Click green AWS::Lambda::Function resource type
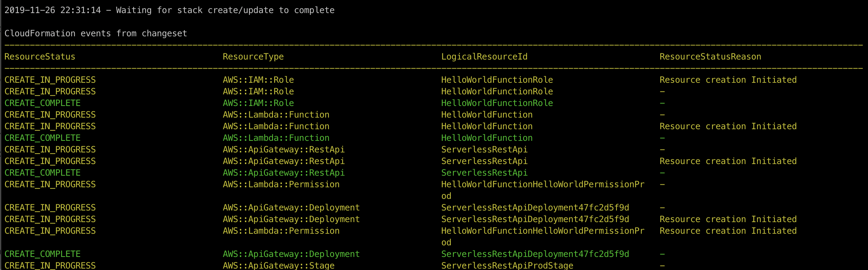 (x=276, y=138)
